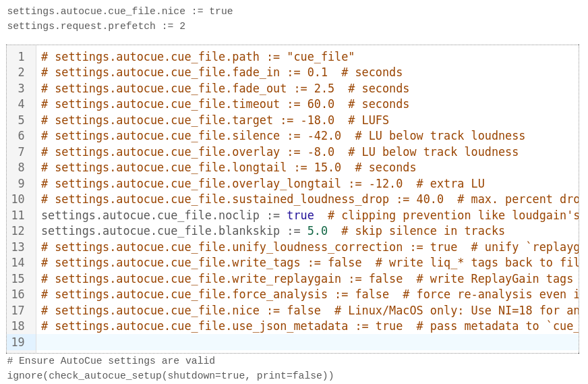
Task: Click the fade_out value 2.5
Action: click(324, 88)
